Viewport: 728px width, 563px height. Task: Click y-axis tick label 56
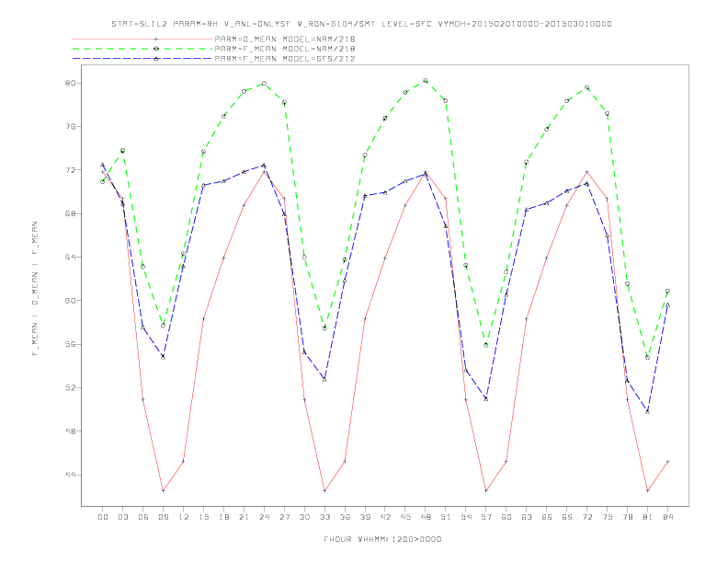click(x=72, y=344)
